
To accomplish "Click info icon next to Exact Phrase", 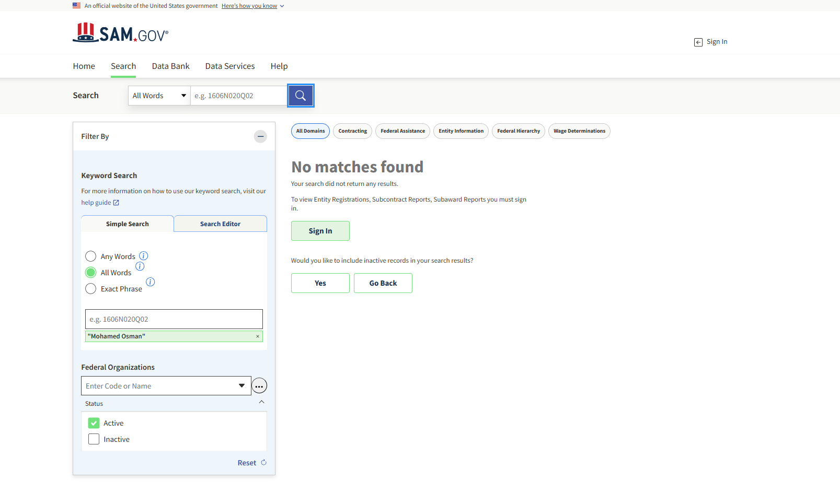I will [151, 282].
